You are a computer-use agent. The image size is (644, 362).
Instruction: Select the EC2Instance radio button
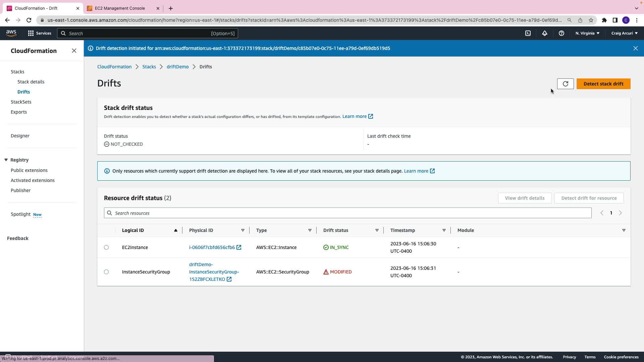[x=106, y=247]
